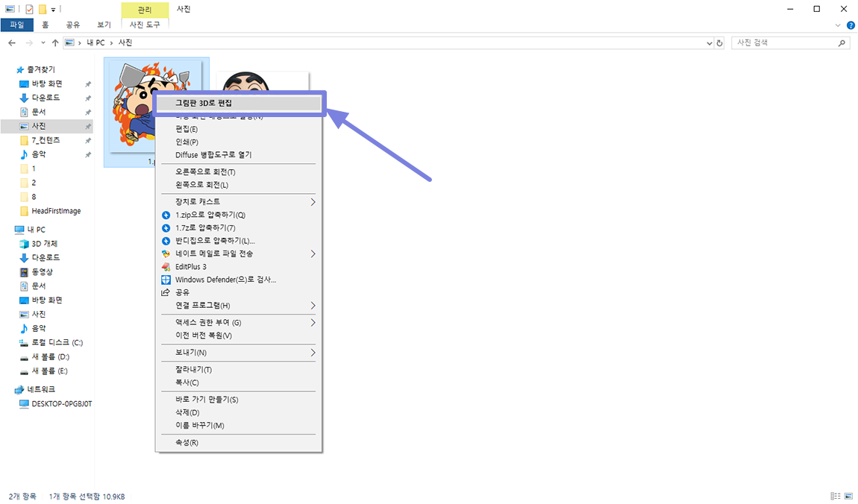Select the second image thumbnail
The height and width of the screenshot is (504, 858).
pyautogui.click(x=263, y=81)
